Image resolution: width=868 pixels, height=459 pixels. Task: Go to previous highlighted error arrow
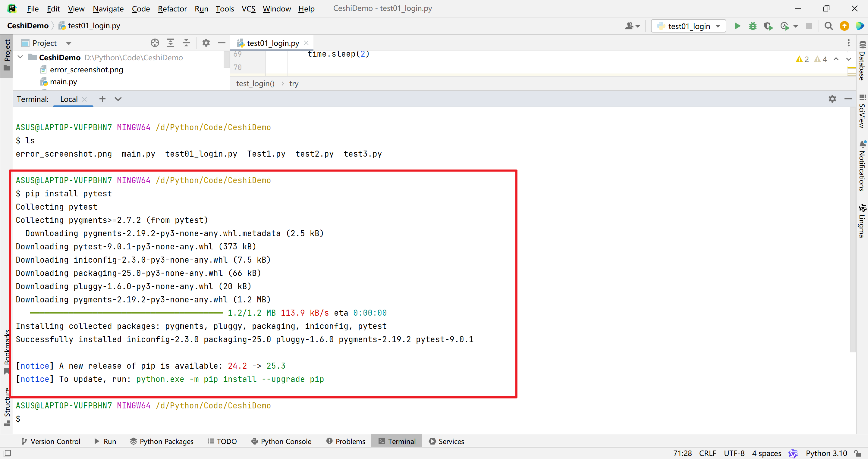pos(836,59)
